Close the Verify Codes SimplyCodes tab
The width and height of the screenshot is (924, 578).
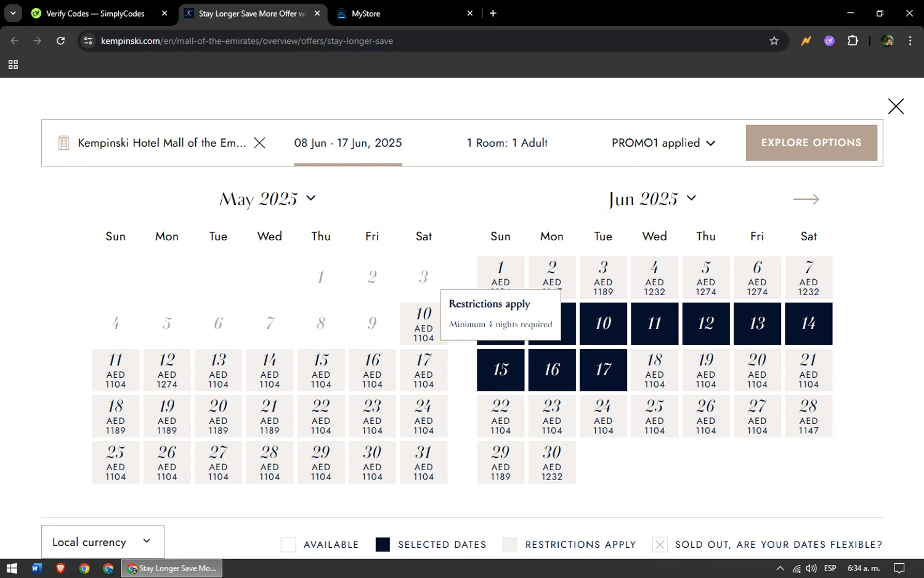pos(164,13)
